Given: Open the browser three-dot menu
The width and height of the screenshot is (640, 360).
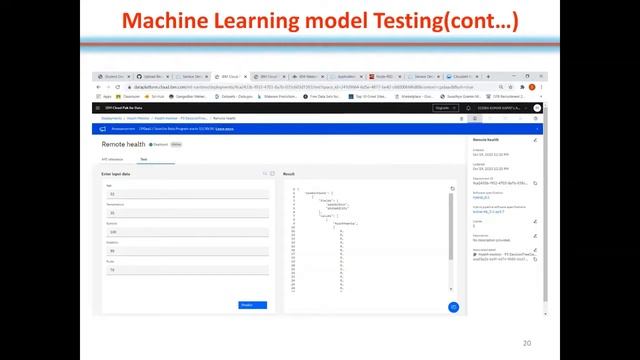Looking at the screenshot, I should (x=542, y=87).
